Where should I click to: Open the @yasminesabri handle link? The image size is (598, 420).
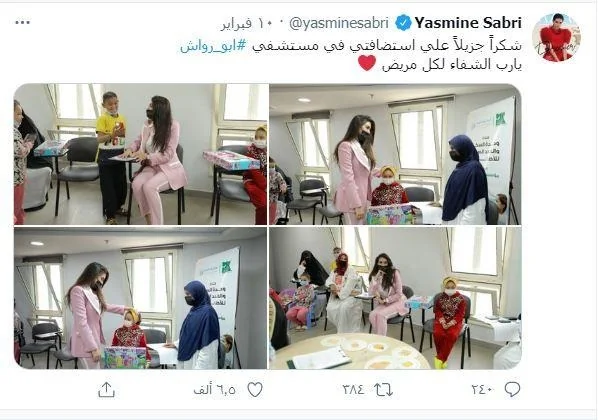point(339,23)
